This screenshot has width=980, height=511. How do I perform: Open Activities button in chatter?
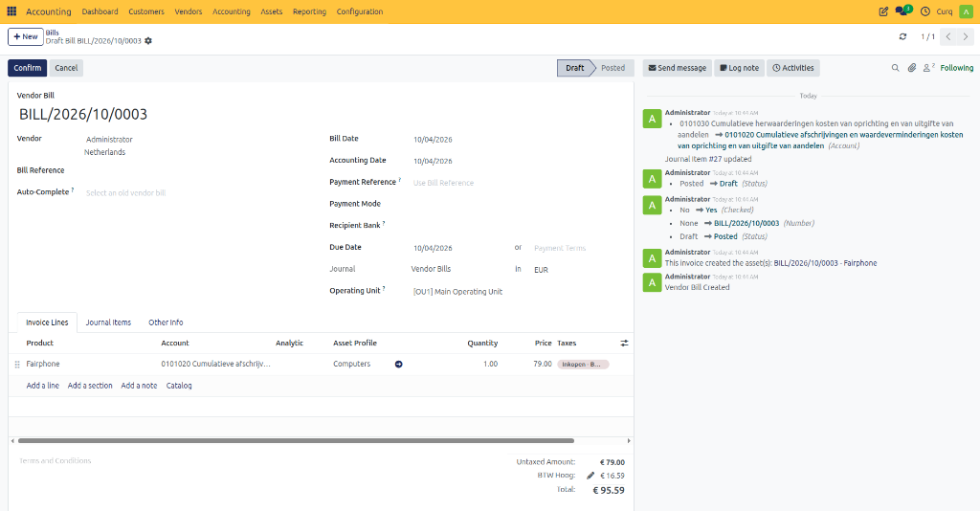pos(793,68)
